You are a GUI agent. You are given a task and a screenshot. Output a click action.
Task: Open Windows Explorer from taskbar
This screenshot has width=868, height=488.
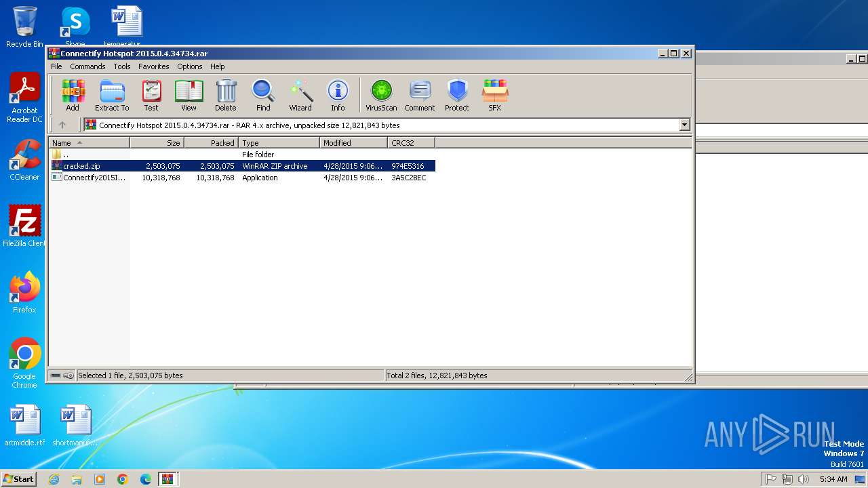[77, 479]
